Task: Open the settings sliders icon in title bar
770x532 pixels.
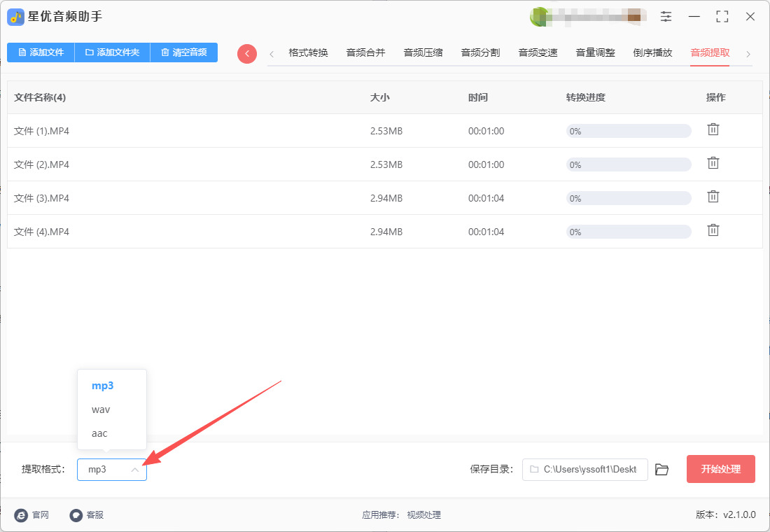Action: tap(666, 17)
